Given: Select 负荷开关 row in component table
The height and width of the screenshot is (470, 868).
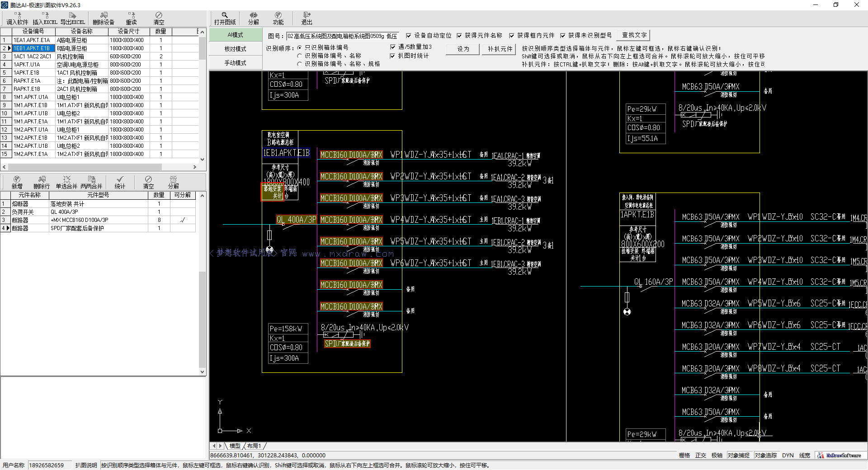Looking at the screenshot, I should tap(98, 212).
